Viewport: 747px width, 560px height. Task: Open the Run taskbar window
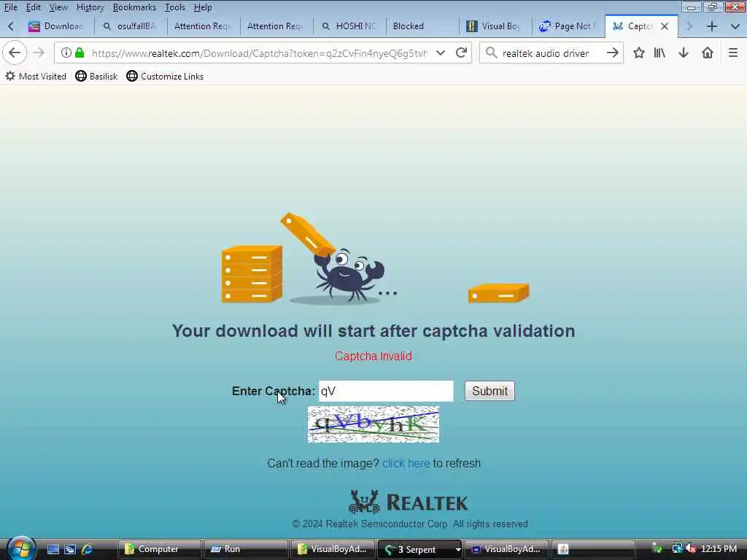coord(245,549)
